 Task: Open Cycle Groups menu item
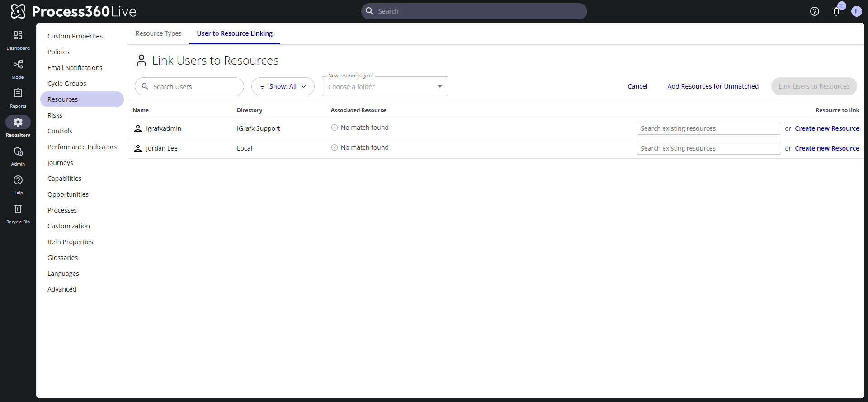pyautogui.click(x=67, y=84)
